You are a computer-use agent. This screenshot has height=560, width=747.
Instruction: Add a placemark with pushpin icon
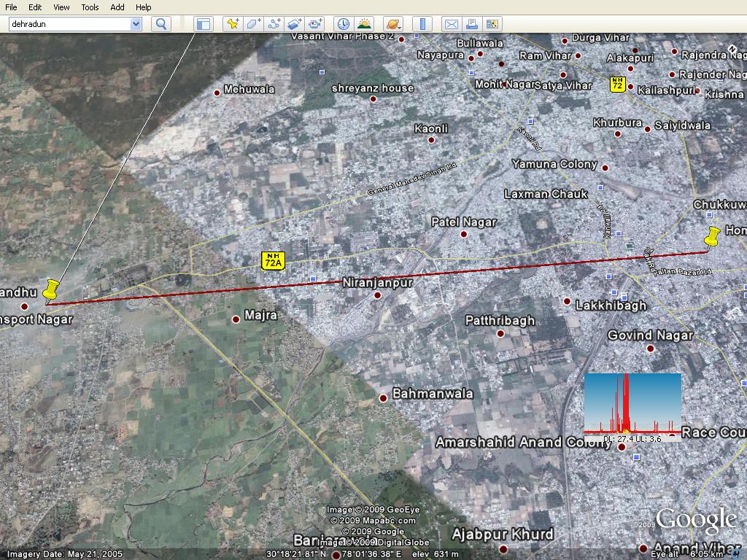point(233,24)
